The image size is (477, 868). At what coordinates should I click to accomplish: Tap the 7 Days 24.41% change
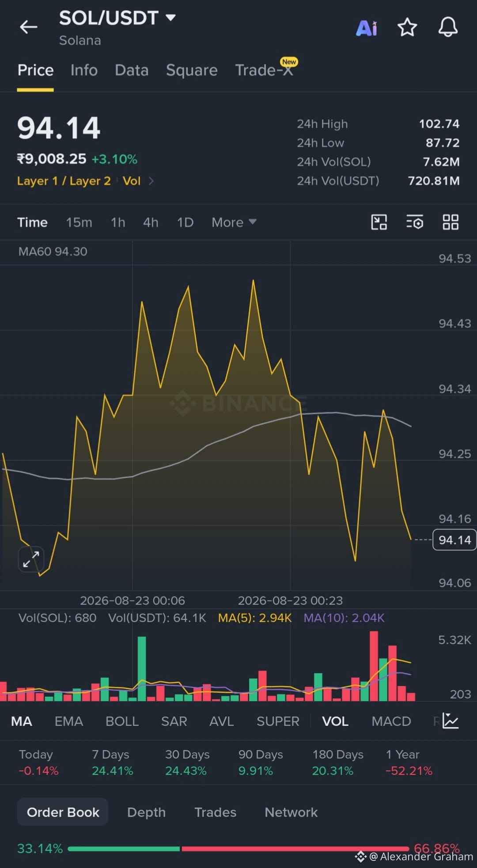point(112,763)
